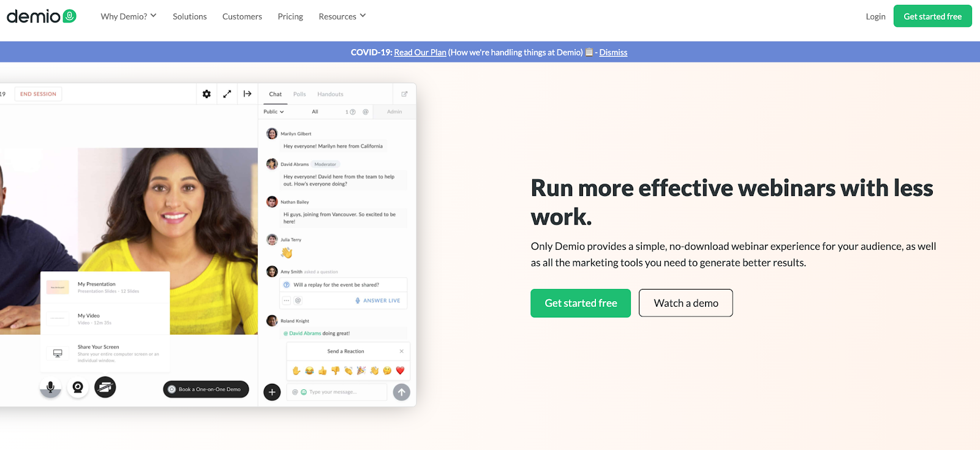Select My Video from share menu
Image resolution: width=980 pixels, height=450 pixels.
coord(105,319)
